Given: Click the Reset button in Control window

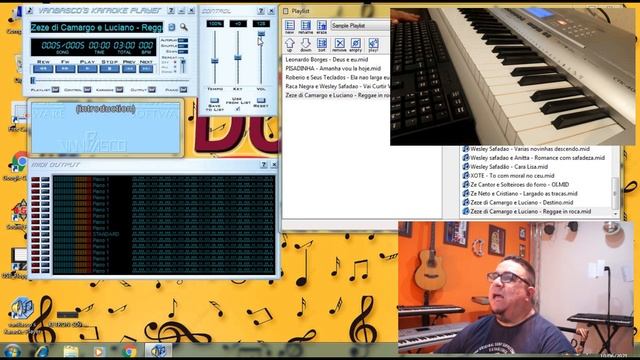Looking at the screenshot, I should [x=261, y=100].
